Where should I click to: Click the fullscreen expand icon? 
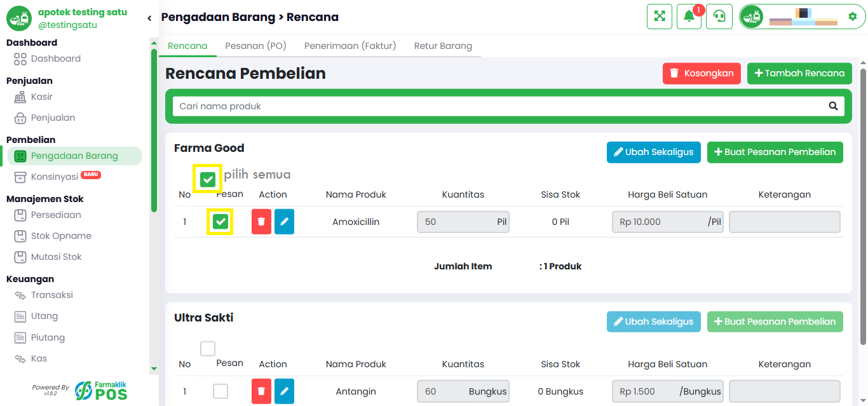point(660,17)
